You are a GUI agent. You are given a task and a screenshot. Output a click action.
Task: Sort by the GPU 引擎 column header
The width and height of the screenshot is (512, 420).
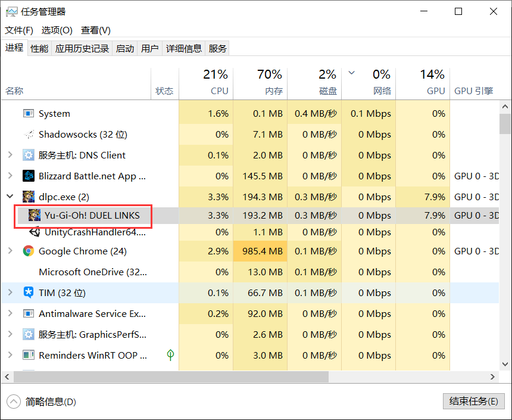[x=474, y=83]
